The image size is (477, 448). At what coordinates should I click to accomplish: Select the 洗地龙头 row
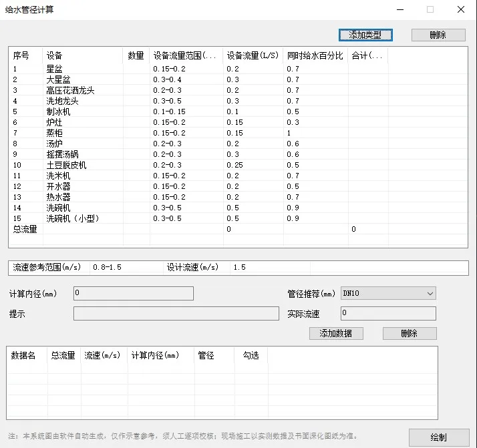coord(238,101)
